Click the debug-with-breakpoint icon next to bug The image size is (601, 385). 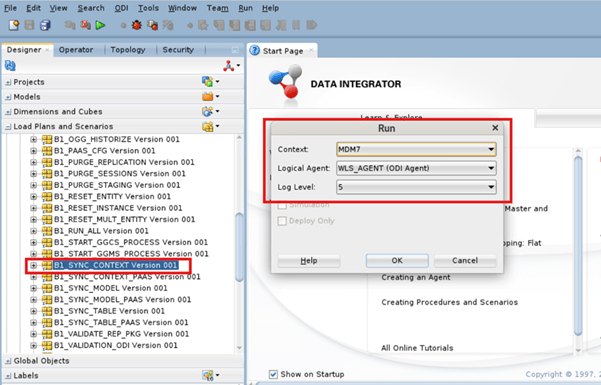point(152,25)
